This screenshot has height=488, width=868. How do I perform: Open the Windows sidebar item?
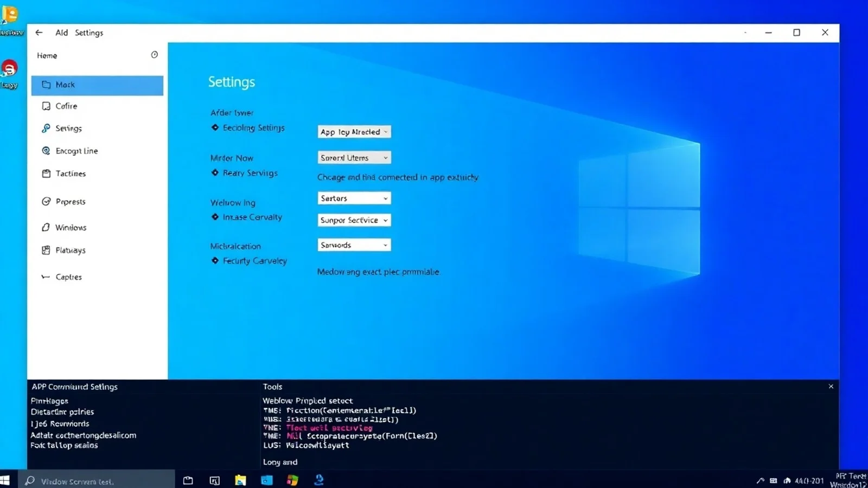pyautogui.click(x=97, y=228)
